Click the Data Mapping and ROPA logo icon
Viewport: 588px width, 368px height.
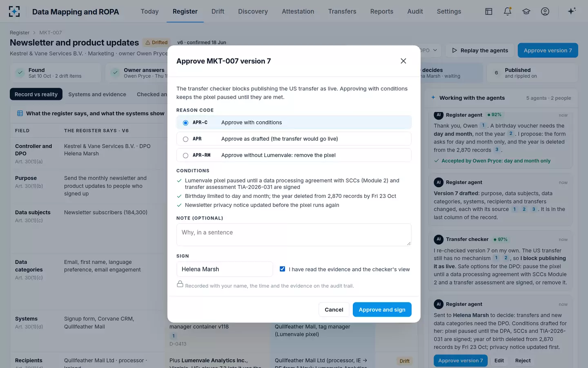point(14,11)
